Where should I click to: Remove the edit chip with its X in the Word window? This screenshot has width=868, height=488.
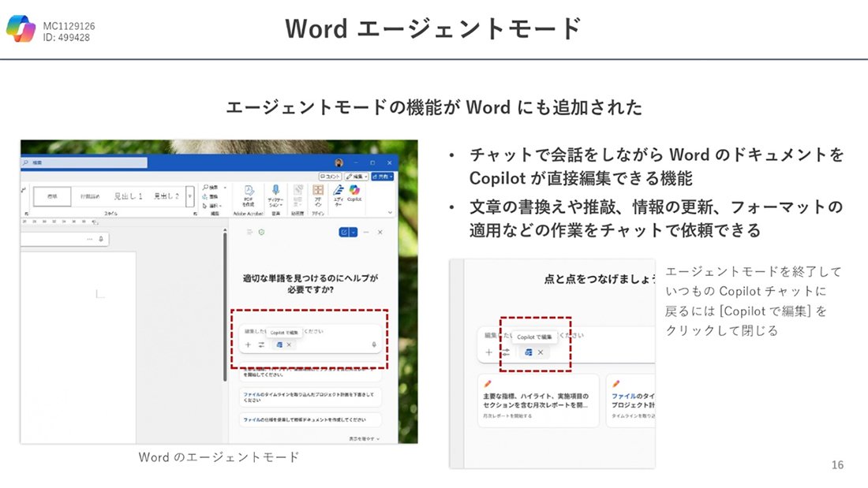coord(289,345)
